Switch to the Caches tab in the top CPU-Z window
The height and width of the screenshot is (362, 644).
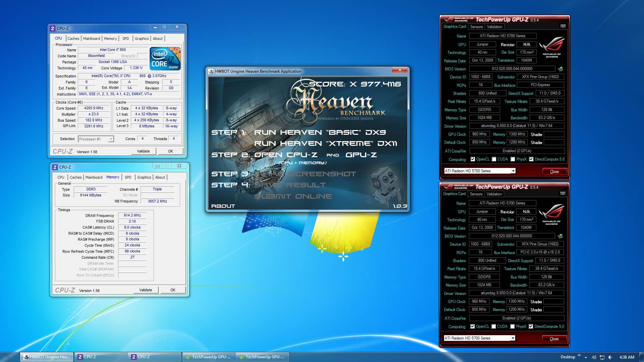[x=73, y=39]
